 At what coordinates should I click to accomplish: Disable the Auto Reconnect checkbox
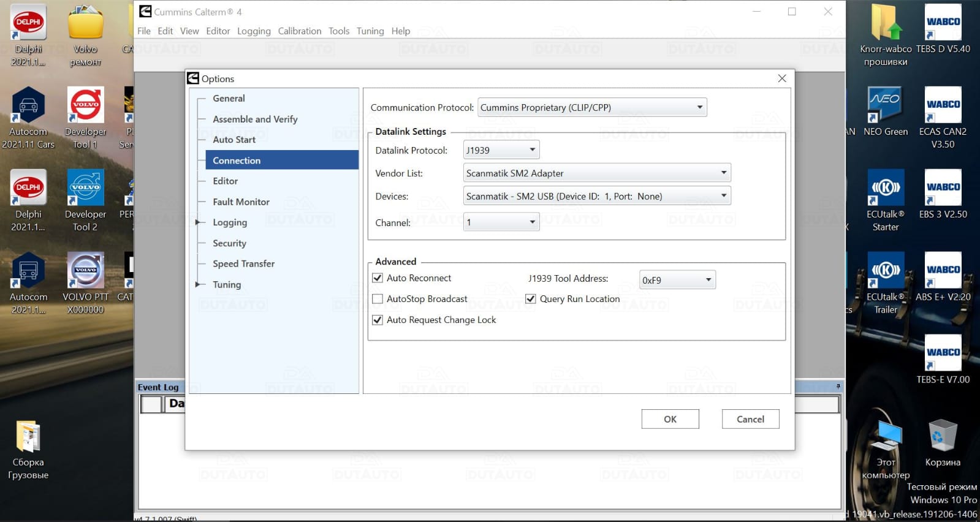coord(378,278)
